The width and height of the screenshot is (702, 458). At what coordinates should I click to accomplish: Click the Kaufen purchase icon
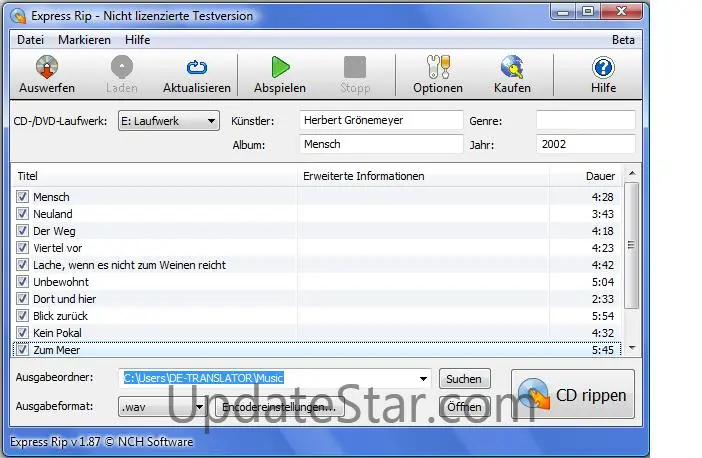tap(512, 67)
